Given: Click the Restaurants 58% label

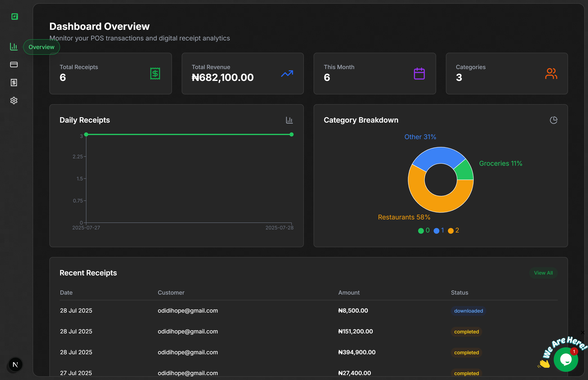Looking at the screenshot, I should point(404,217).
